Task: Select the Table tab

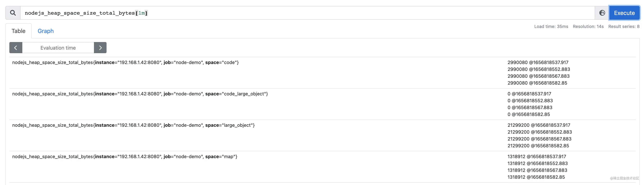Action: 19,31
